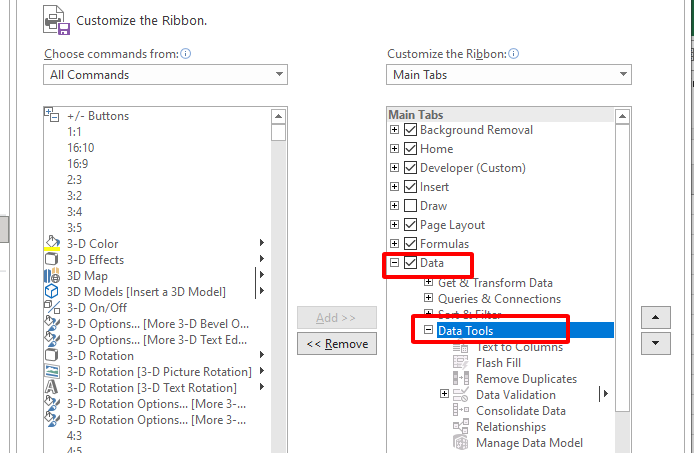
Task: Select the 3-D Color paint bucket icon
Action: [x=52, y=243]
